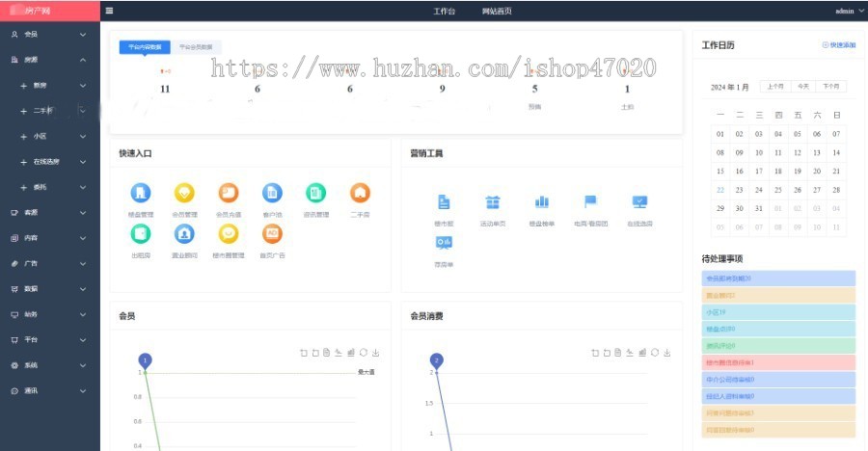Image resolution: width=868 pixels, height=451 pixels.
Task: Collapse the 房源 sidebar menu
Action: pos(50,60)
